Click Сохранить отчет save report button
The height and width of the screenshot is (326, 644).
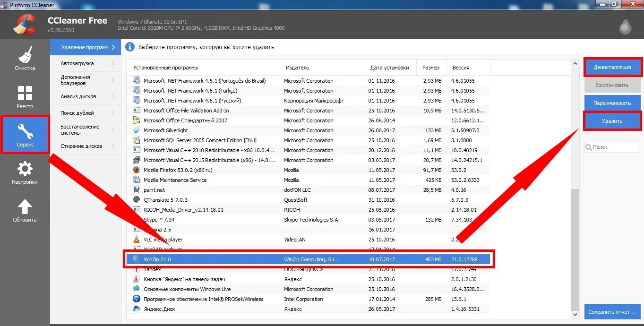click(612, 312)
